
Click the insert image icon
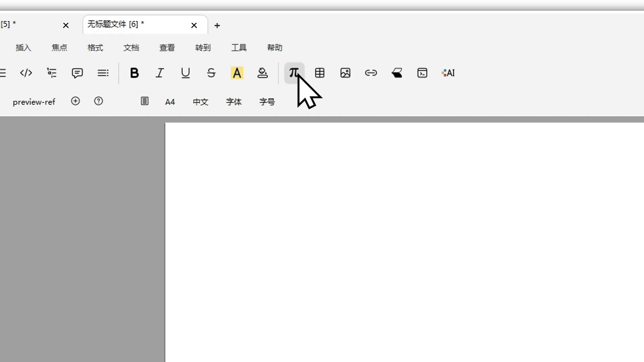pos(345,73)
